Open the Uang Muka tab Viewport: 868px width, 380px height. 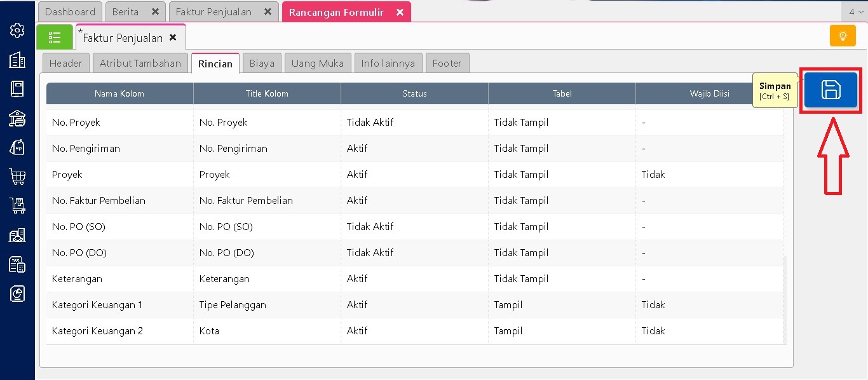point(317,63)
